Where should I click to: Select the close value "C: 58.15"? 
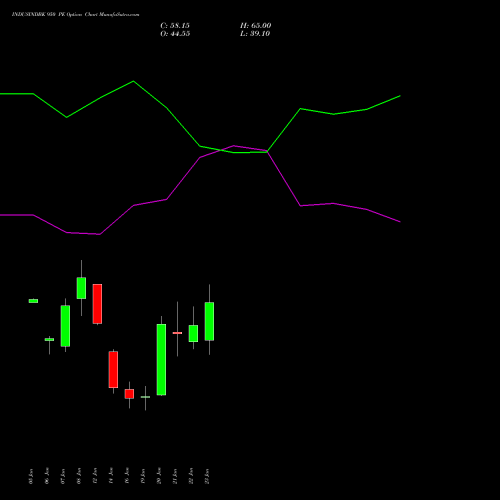[x=175, y=26]
